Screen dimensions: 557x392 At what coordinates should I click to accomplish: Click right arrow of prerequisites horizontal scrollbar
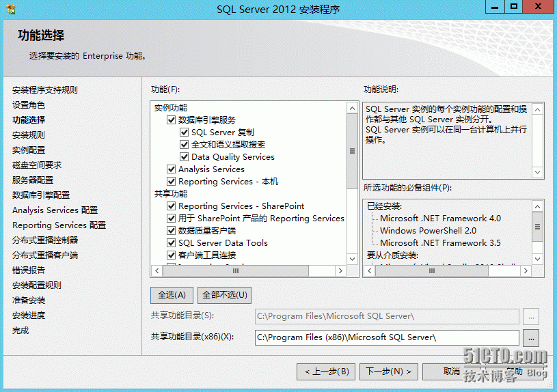[526, 271]
